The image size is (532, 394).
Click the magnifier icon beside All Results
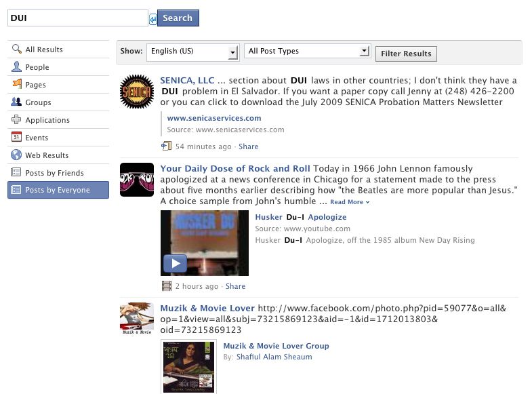(x=17, y=49)
